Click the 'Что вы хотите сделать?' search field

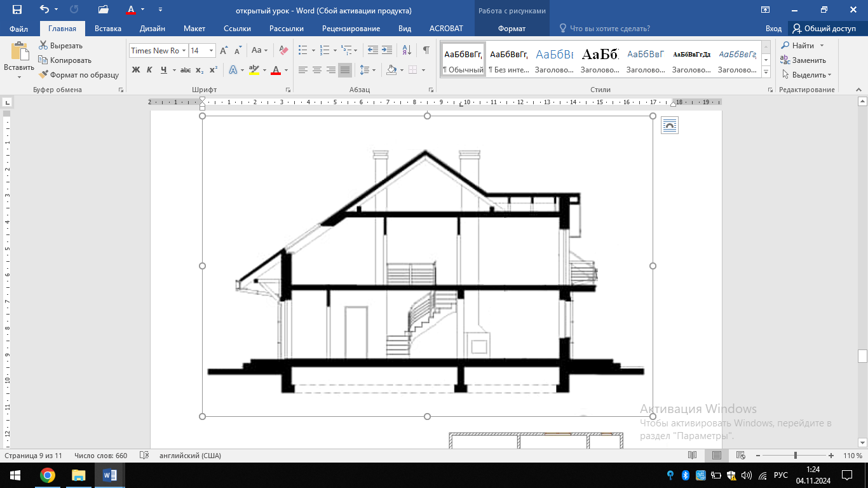pyautogui.click(x=609, y=29)
